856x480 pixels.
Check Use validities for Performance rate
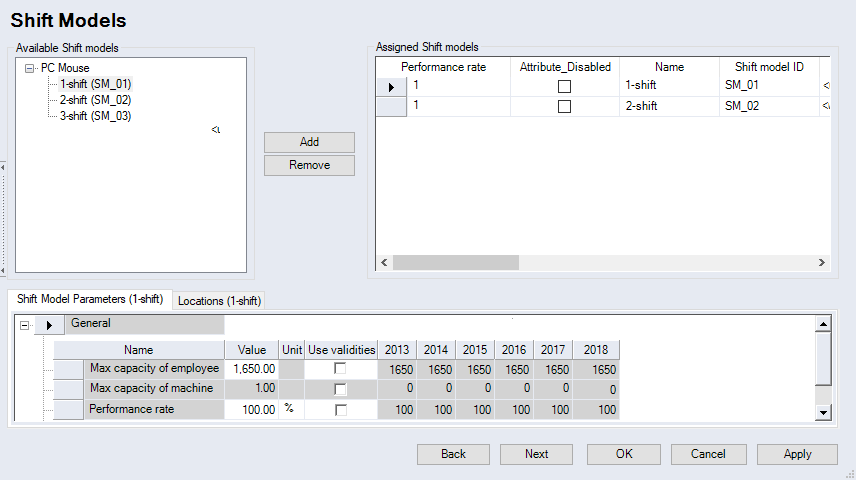tap(341, 410)
